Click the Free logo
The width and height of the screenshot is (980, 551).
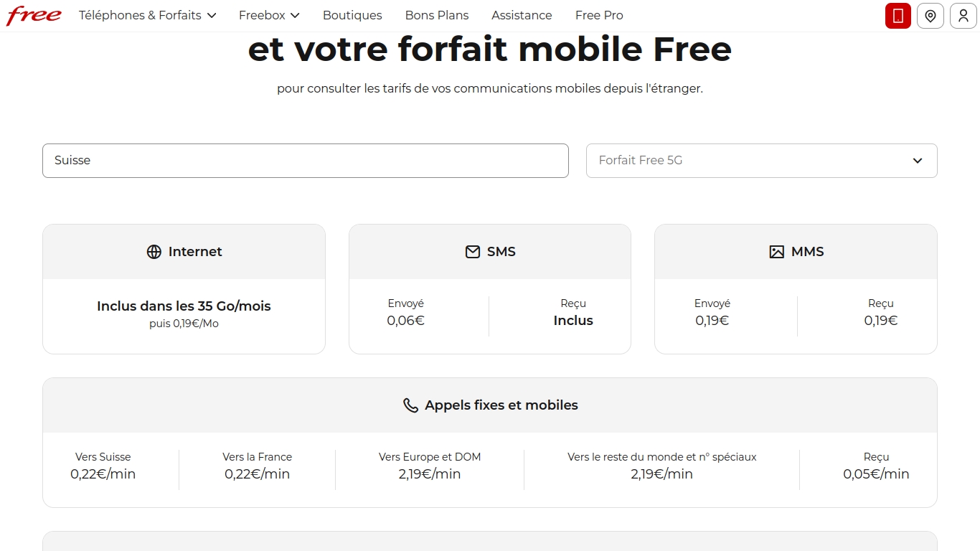(x=34, y=16)
